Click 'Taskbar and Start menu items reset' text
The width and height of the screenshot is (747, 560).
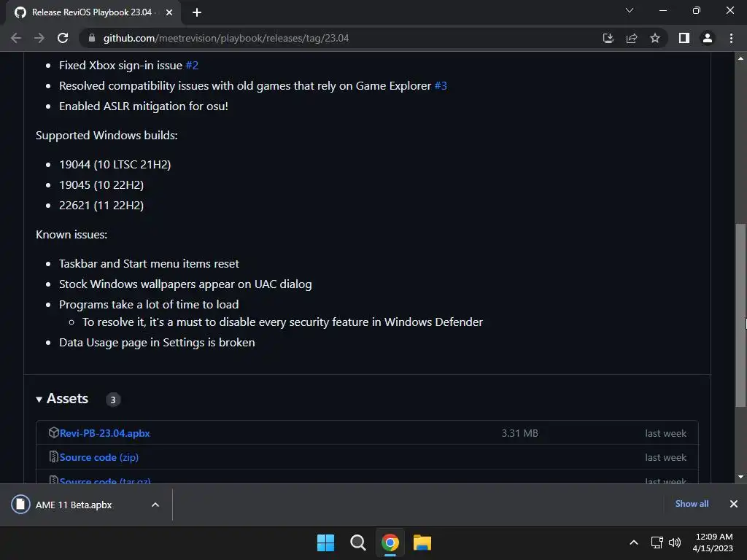pyautogui.click(x=149, y=264)
